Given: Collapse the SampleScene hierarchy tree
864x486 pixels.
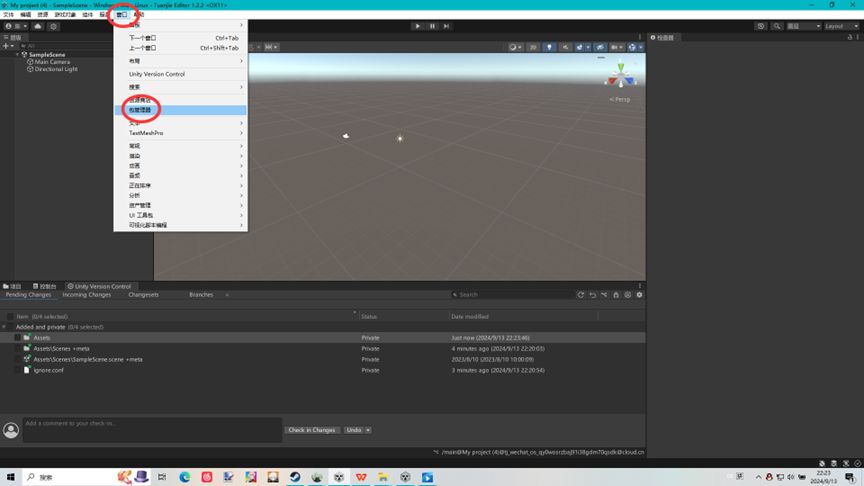Looking at the screenshot, I should click(x=17, y=55).
